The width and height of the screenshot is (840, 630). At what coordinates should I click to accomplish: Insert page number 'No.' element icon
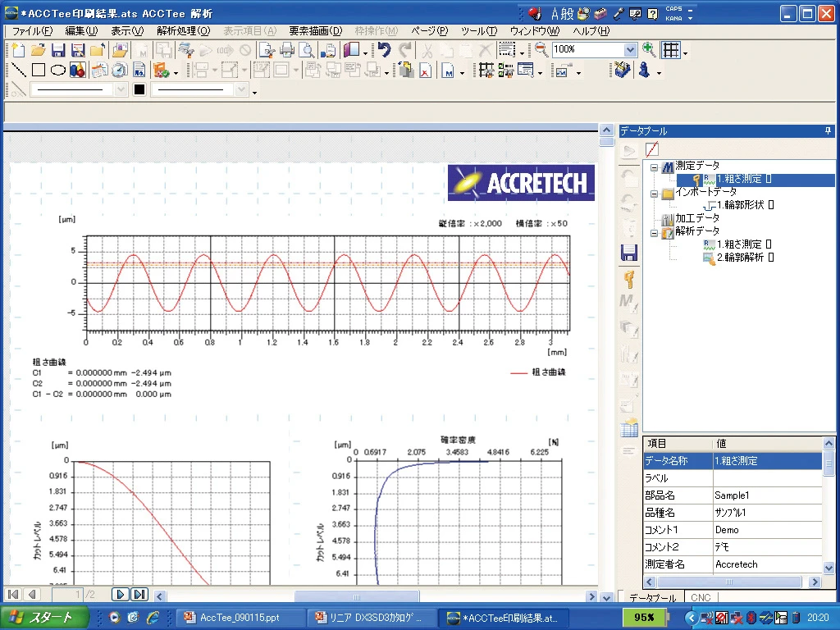(139, 71)
